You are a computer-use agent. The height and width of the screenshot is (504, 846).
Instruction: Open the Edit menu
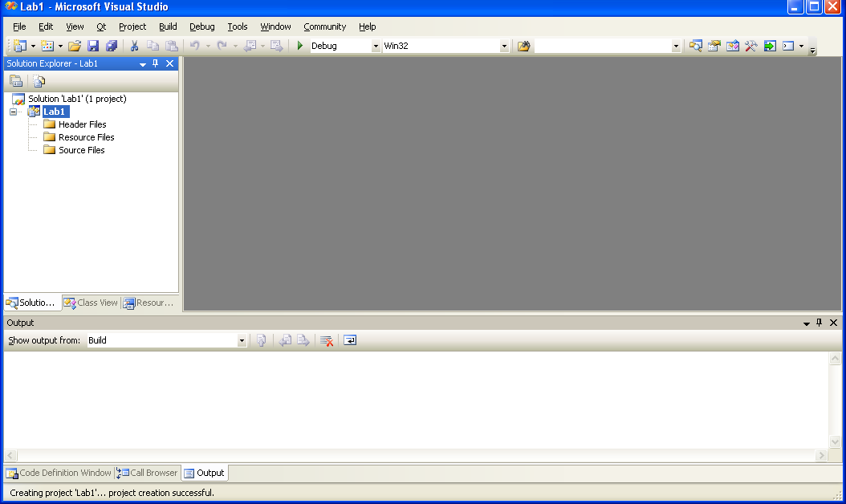pyautogui.click(x=46, y=26)
